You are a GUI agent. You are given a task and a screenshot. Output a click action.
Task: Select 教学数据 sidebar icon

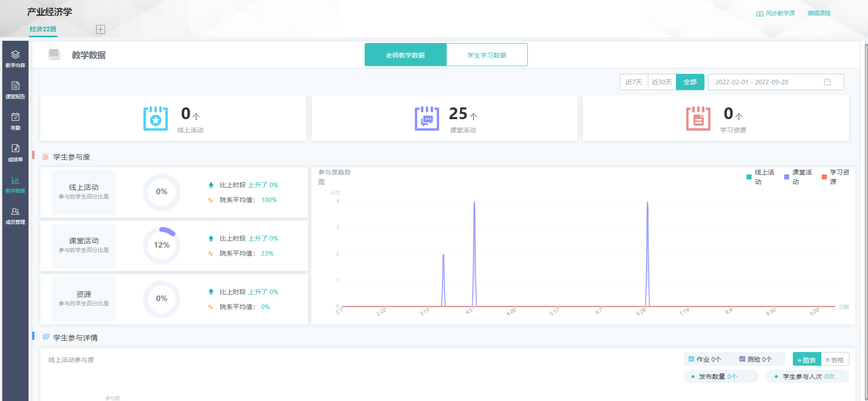point(15,184)
